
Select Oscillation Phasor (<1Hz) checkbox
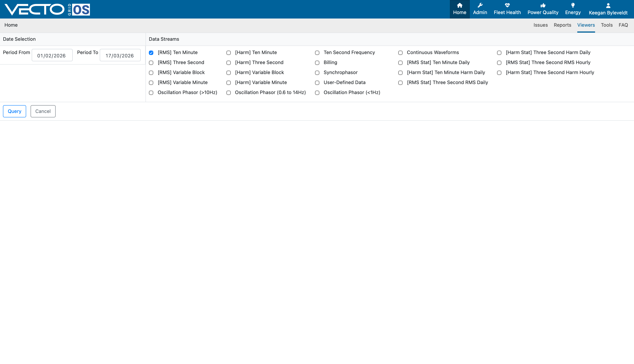(317, 93)
